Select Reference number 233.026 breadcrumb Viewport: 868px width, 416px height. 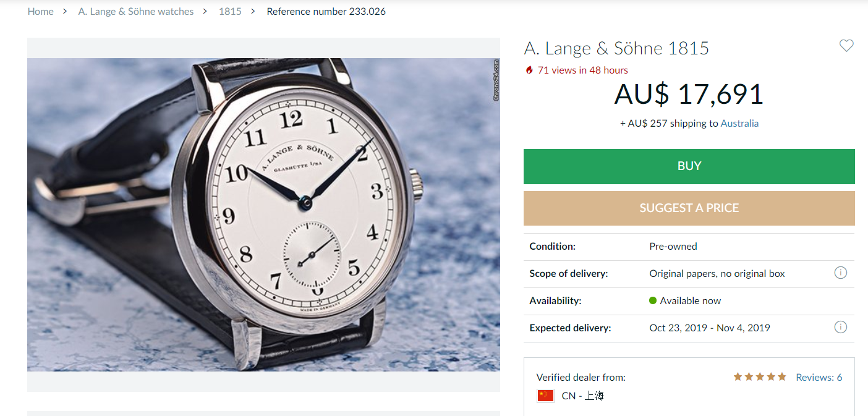(x=326, y=11)
